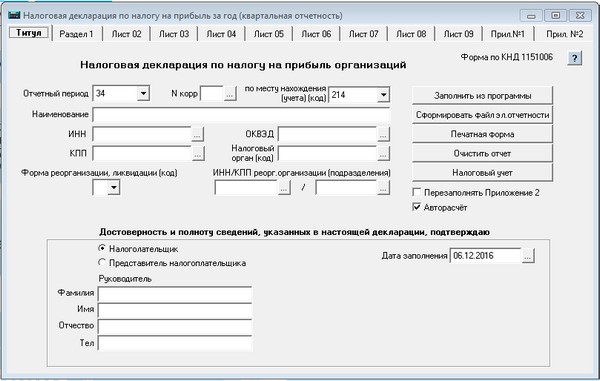Open the ellipsis picker next to ОКВЭД field

[383, 134]
